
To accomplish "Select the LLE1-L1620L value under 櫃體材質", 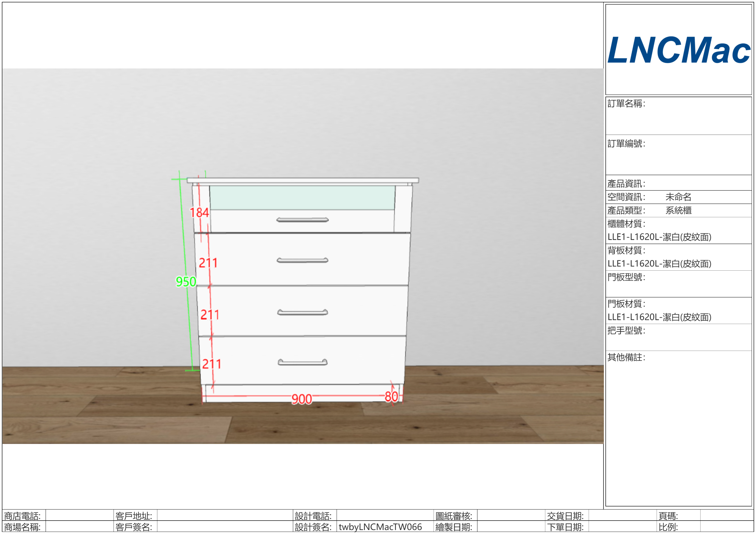I will click(659, 237).
